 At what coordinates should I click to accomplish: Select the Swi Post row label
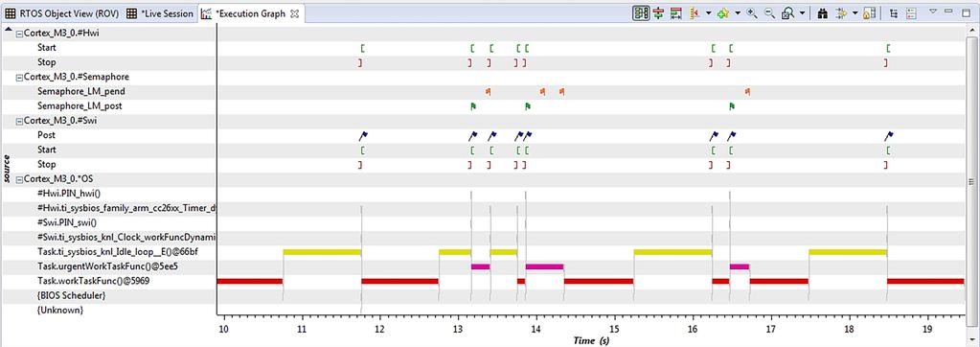(x=46, y=135)
